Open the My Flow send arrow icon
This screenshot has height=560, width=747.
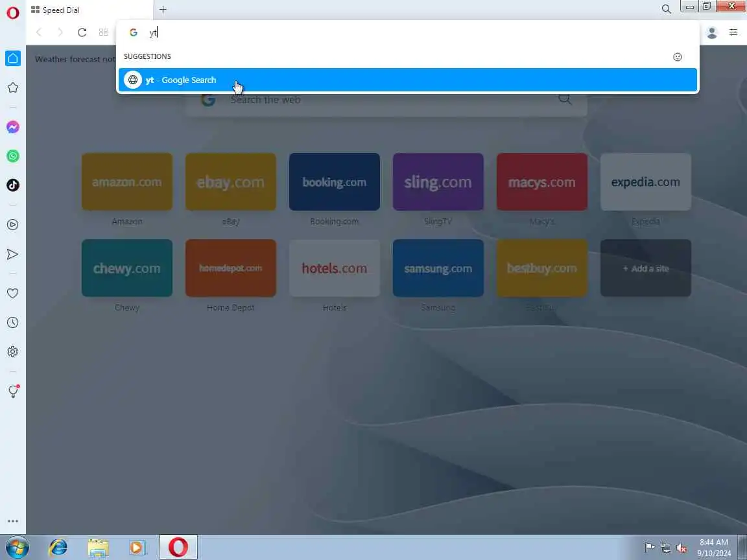[13, 254]
